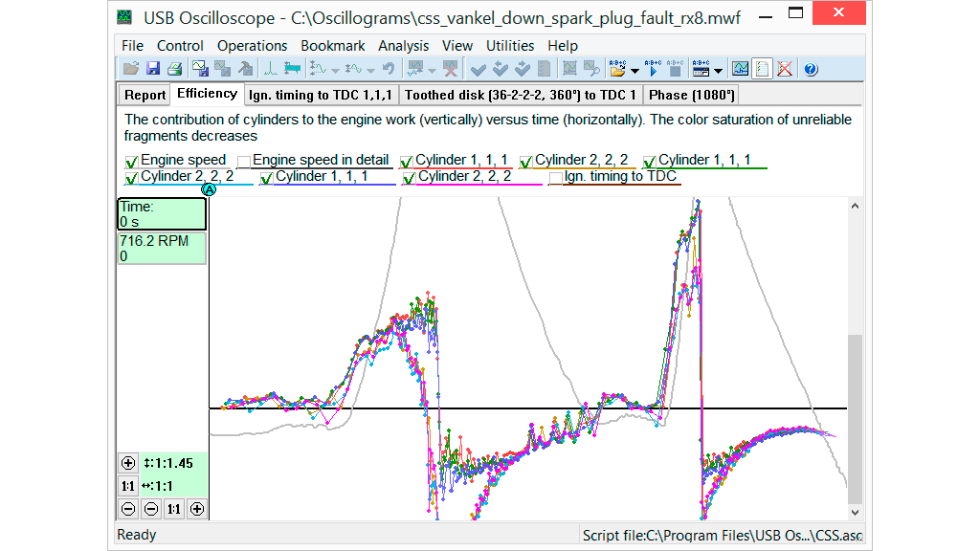Enable the Engine speed in detail checkbox
The width and height of the screenshot is (980, 551).
click(x=244, y=161)
